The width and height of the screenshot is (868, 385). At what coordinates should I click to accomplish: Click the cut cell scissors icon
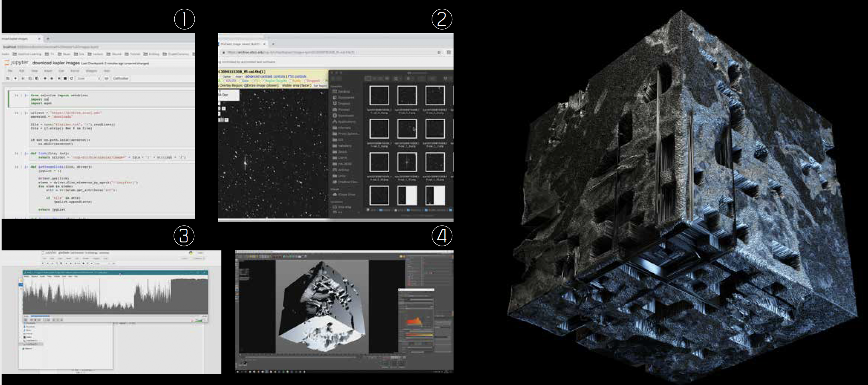click(23, 78)
